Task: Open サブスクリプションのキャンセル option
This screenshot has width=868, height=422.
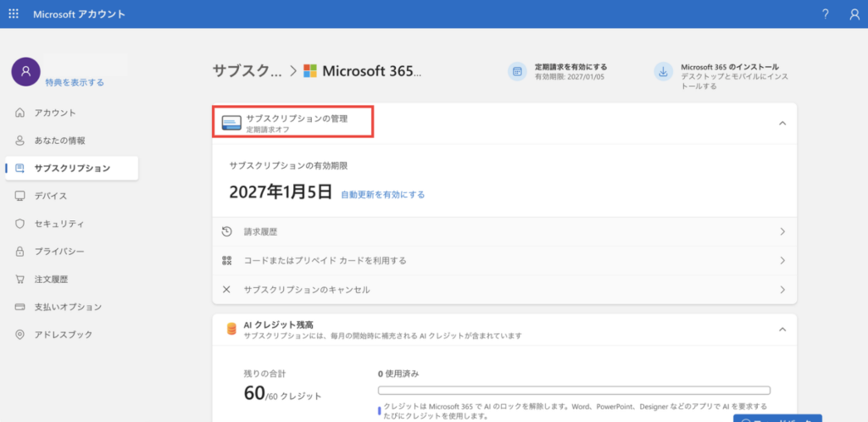Action: 306,290
